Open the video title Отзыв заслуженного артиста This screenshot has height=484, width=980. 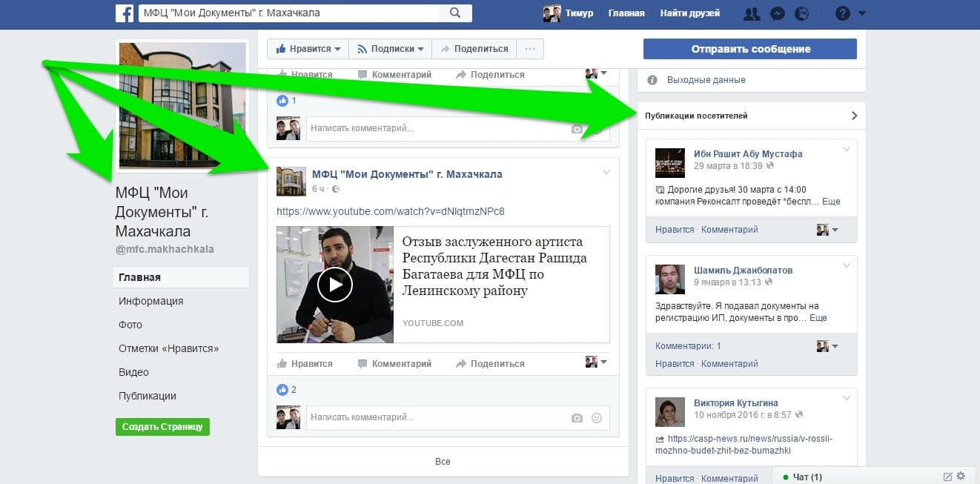(494, 266)
